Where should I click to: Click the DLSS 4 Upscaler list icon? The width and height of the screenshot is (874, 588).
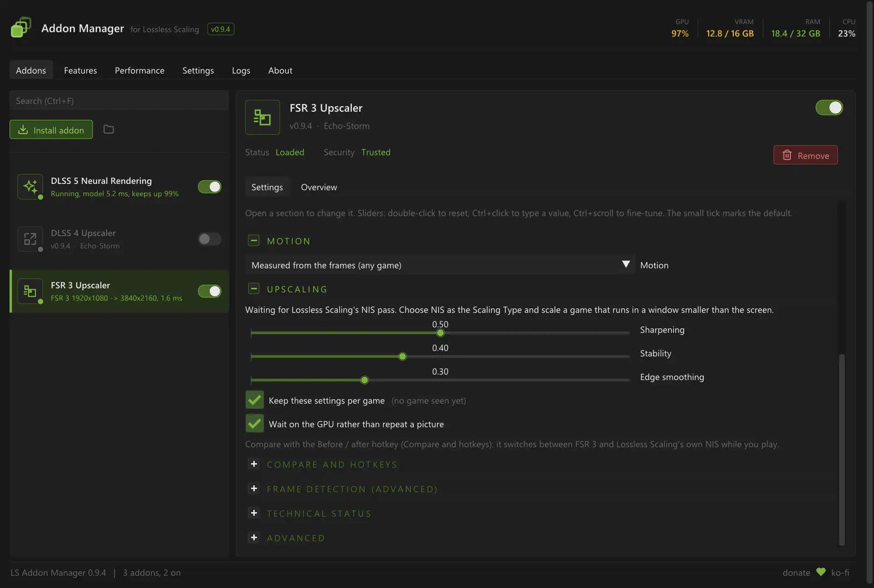click(30, 239)
